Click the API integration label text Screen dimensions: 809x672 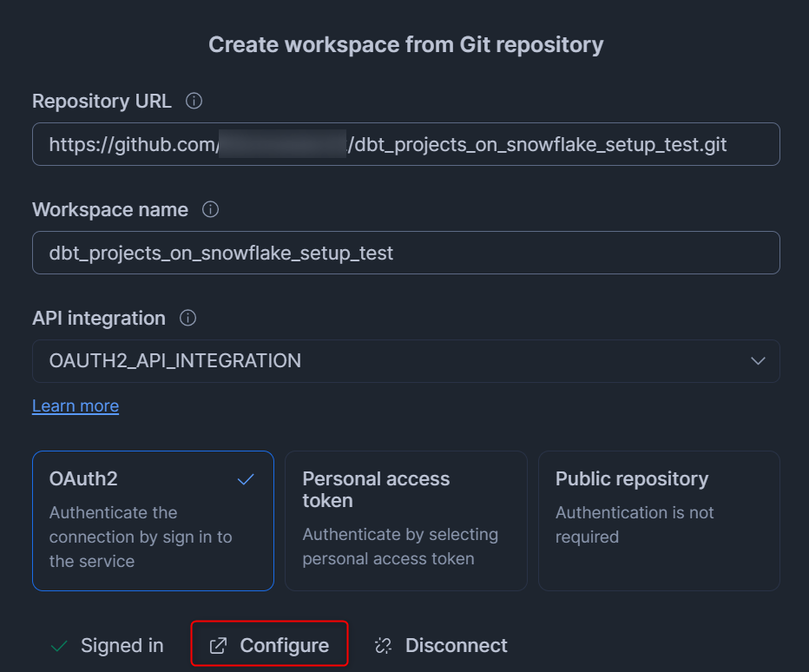pyautogui.click(x=99, y=318)
